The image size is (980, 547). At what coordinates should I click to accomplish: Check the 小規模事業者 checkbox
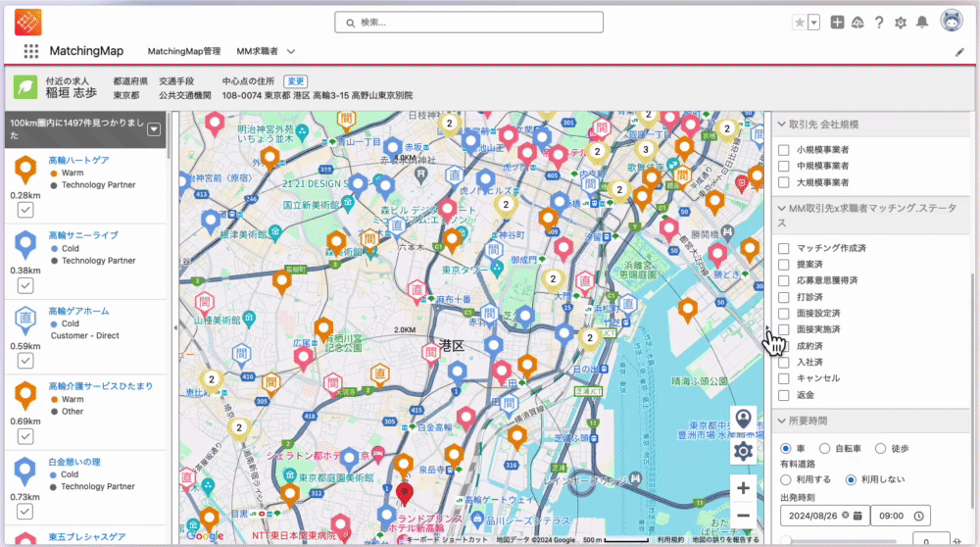click(x=784, y=150)
